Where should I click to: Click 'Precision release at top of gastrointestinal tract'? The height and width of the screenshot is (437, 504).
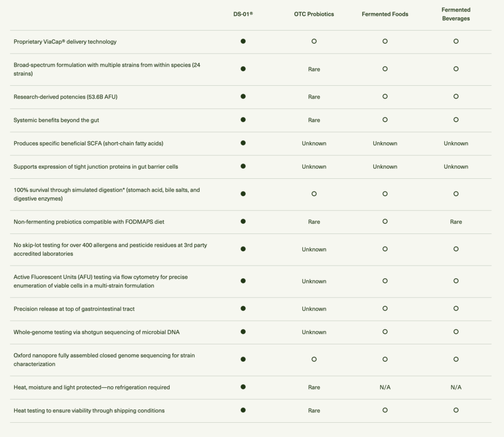point(74,309)
